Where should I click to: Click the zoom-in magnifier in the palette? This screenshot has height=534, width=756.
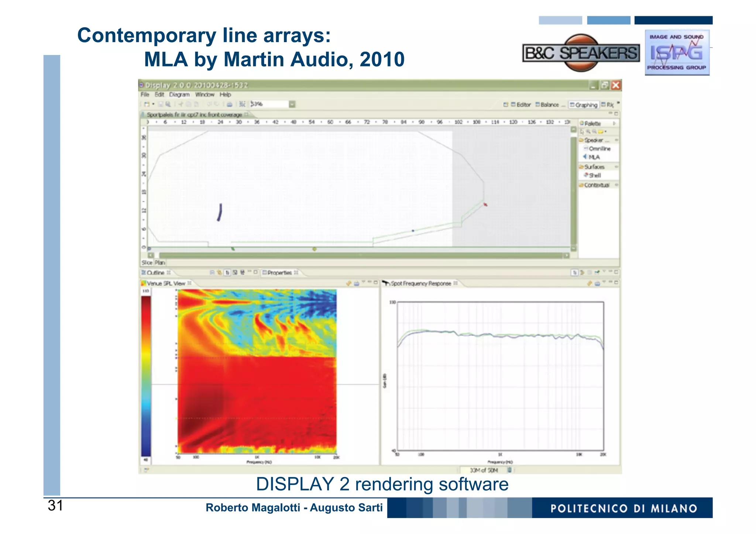pos(588,132)
